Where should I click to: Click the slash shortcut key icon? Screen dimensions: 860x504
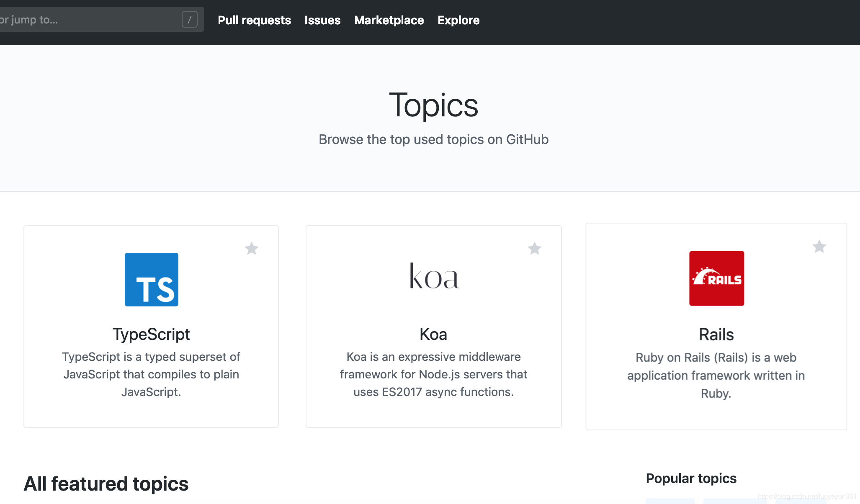pos(189,19)
